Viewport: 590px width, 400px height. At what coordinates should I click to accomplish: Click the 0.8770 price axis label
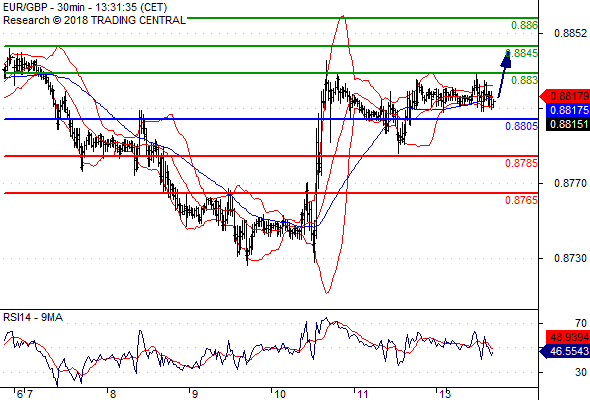pos(570,184)
